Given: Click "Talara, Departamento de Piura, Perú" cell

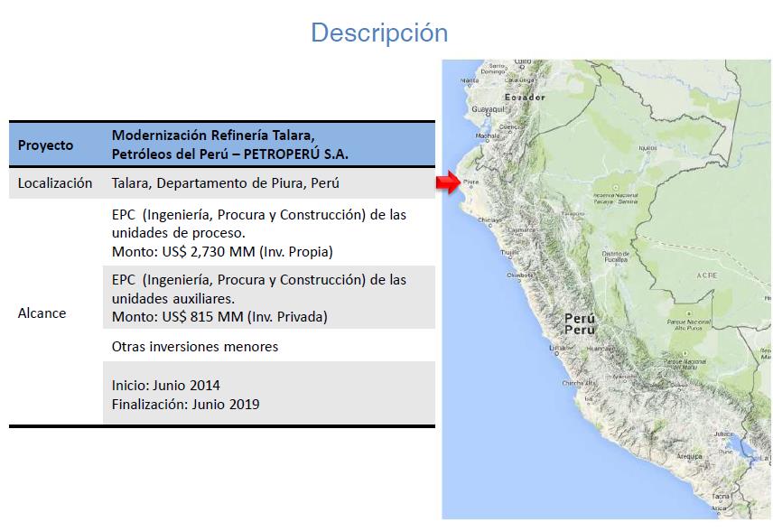Looking at the screenshot, I should point(225,183).
